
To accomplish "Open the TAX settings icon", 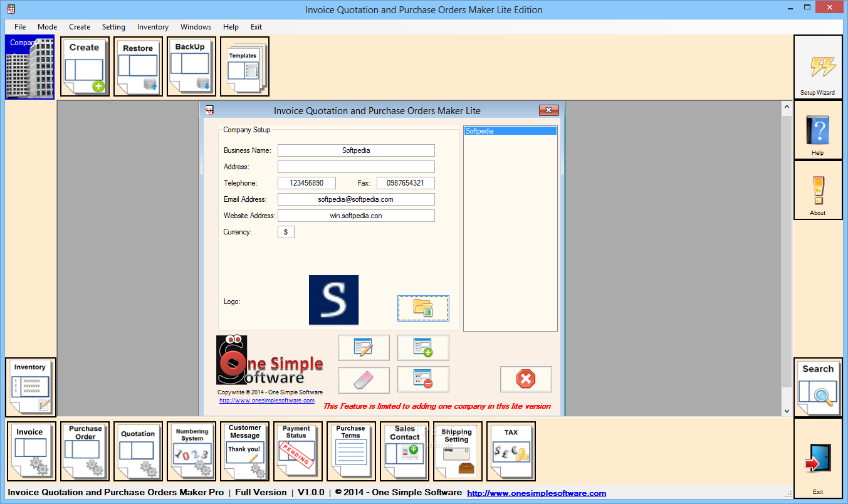I will click(511, 451).
